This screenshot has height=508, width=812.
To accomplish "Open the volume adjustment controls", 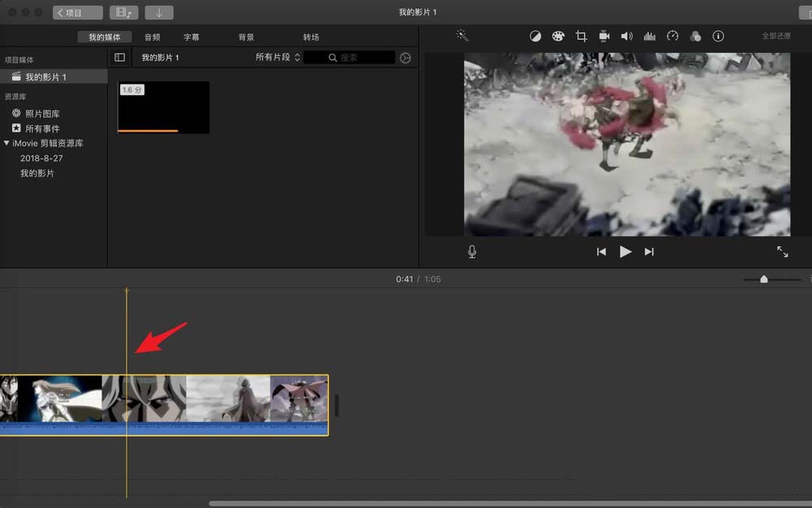I will tap(626, 36).
